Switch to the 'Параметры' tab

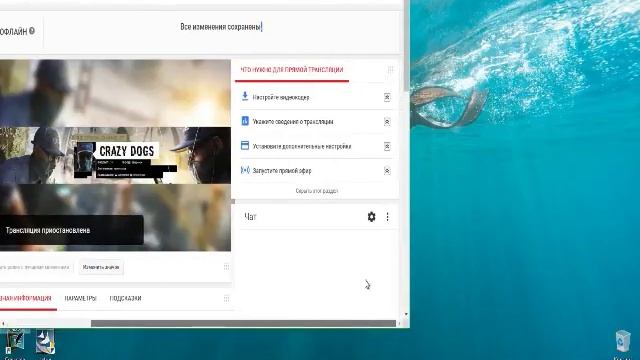(80, 298)
